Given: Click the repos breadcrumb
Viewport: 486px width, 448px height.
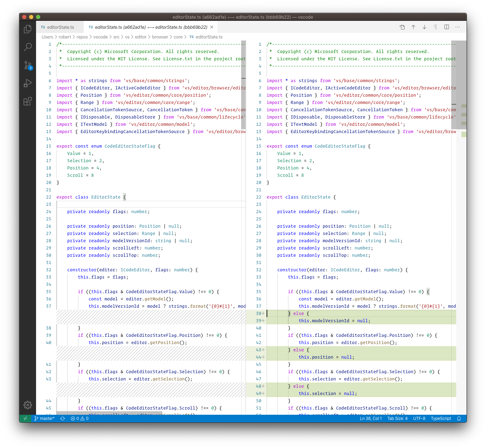Looking at the screenshot, I should (82, 37).
